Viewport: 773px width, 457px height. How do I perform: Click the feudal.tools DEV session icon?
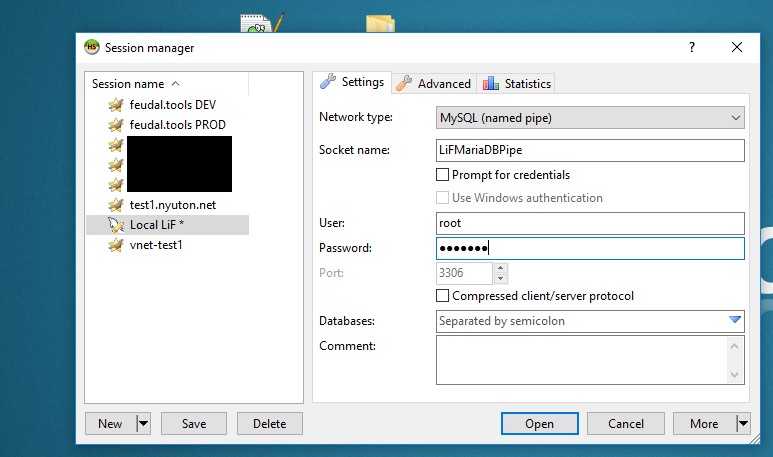(116, 104)
